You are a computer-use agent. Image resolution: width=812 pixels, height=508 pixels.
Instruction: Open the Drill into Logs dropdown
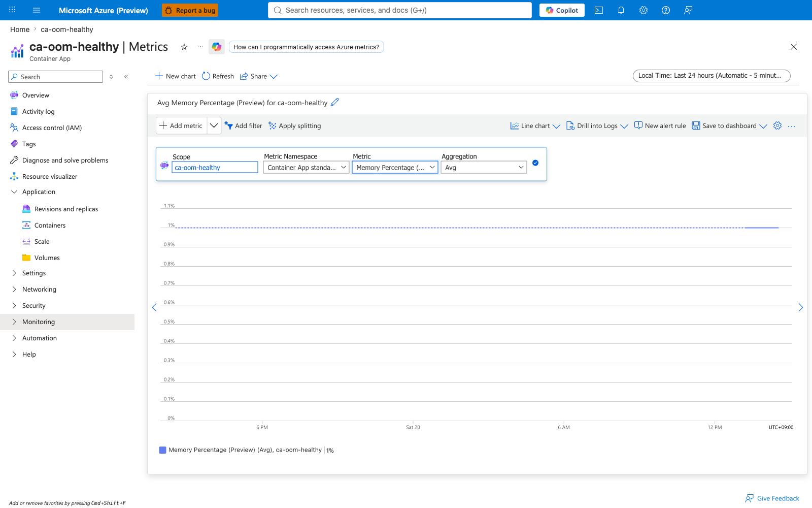point(597,126)
